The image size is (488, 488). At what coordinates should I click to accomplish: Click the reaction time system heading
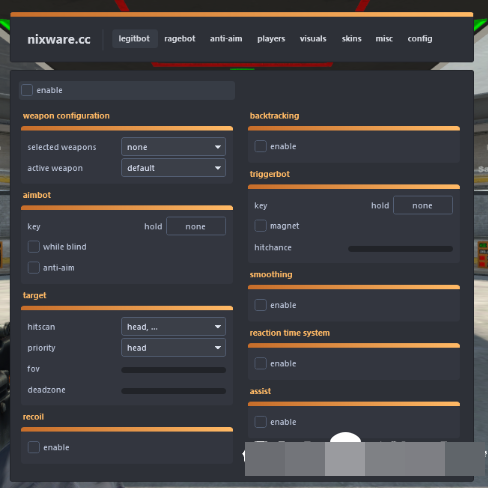[x=289, y=333]
